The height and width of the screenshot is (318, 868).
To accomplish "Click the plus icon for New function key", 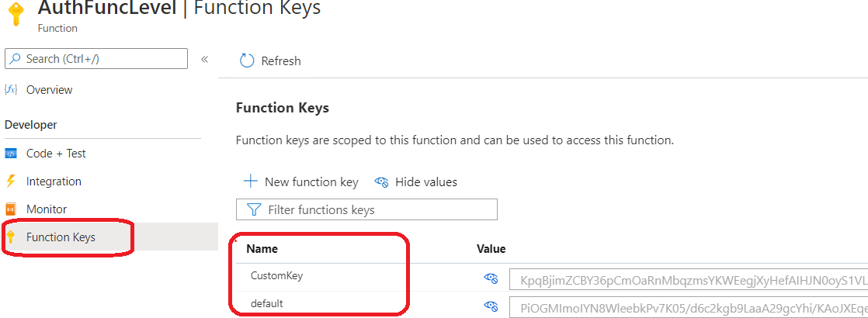I will click(251, 181).
